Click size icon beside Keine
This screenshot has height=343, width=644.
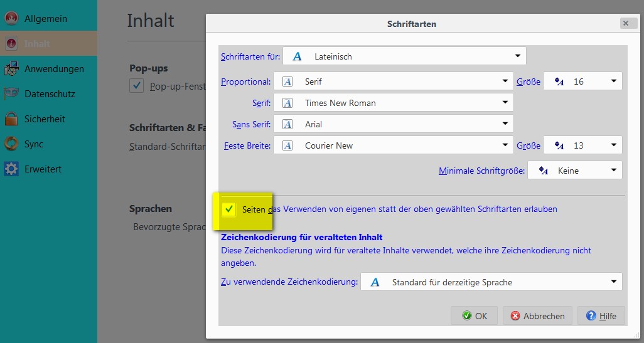[544, 171]
